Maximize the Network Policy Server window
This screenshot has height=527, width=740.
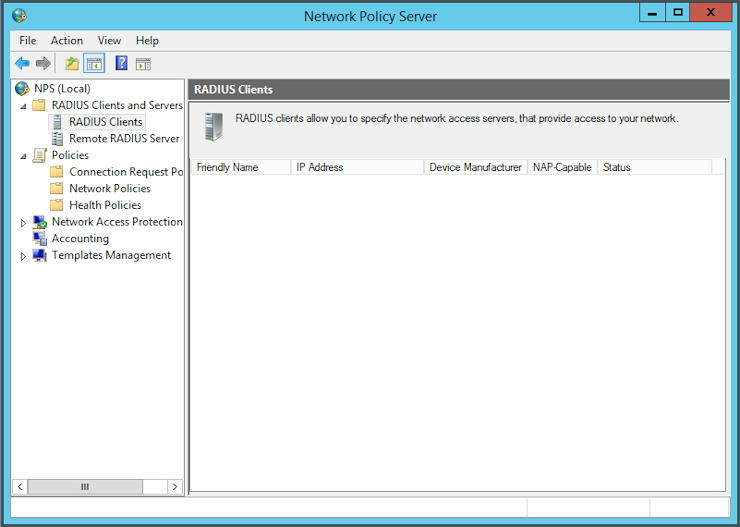(678, 13)
